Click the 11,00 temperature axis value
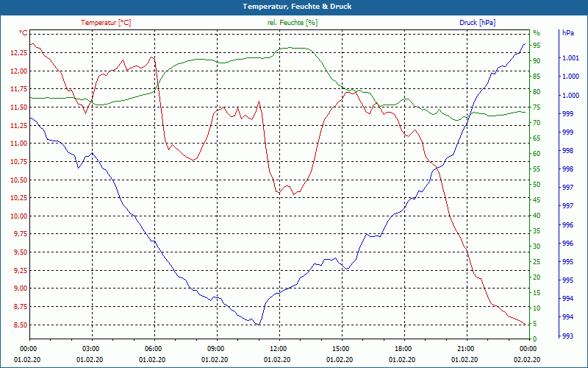 tap(19, 144)
